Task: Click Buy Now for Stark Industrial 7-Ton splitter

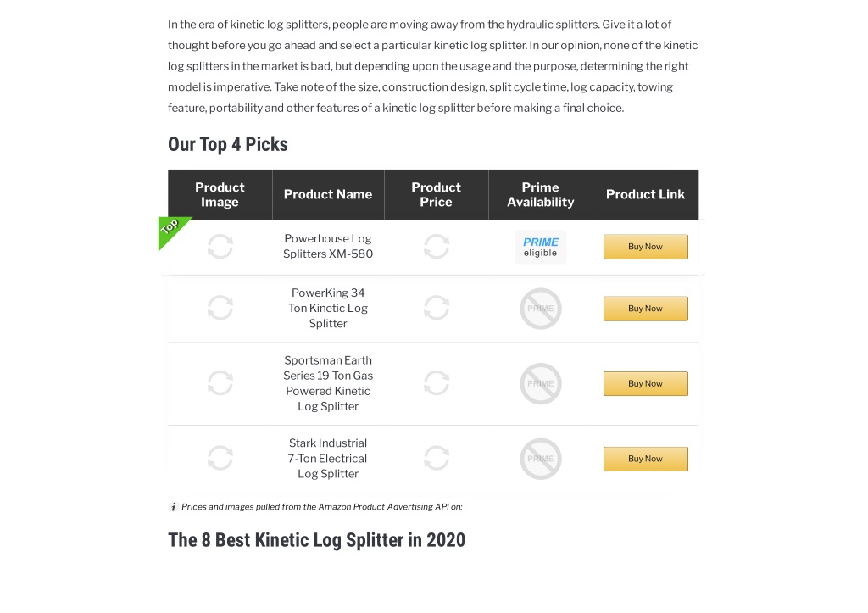Action: 645,459
